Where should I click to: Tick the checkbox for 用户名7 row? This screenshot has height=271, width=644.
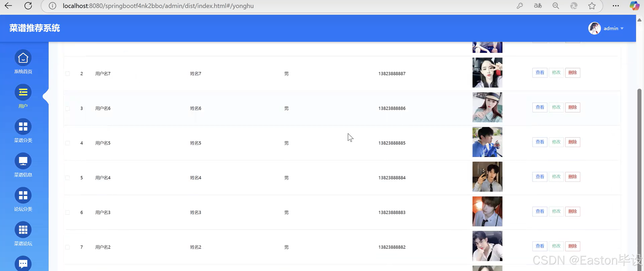(x=68, y=74)
